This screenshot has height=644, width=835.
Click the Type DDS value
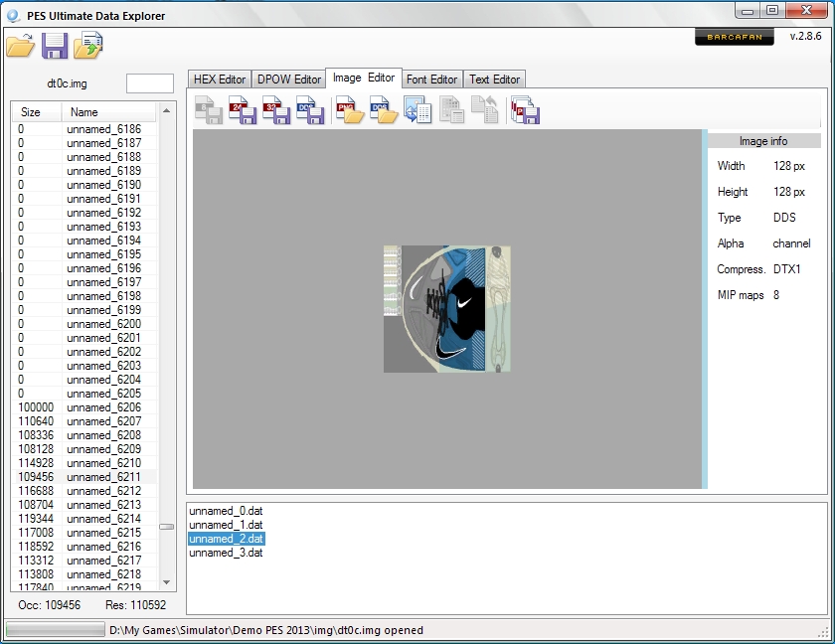pyautogui.click(x=784, y=217)
